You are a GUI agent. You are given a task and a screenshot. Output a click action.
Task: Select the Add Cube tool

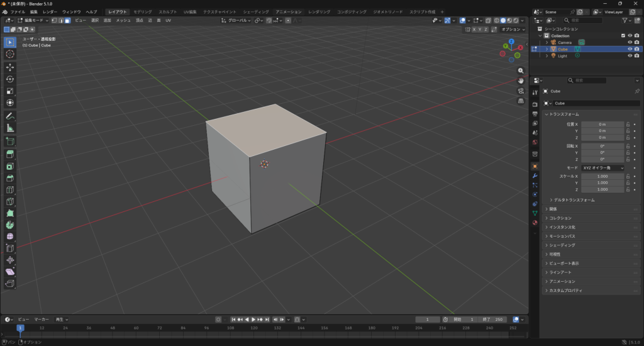point(10,142)
